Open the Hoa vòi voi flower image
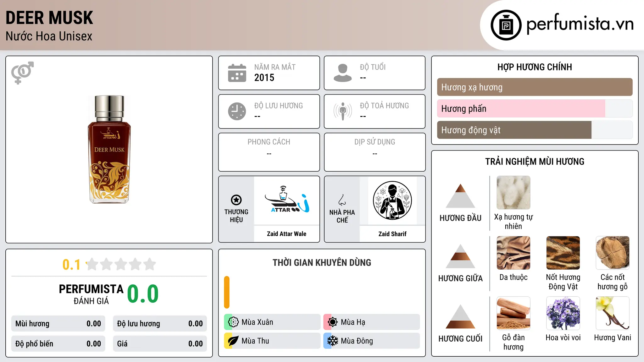 click(563, 313)
